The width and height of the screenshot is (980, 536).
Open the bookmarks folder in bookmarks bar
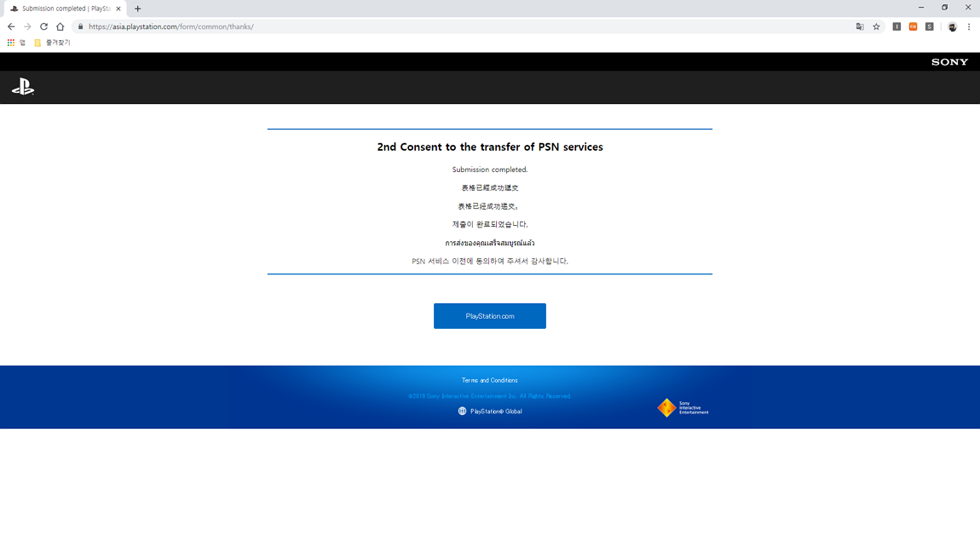(52, 43)
